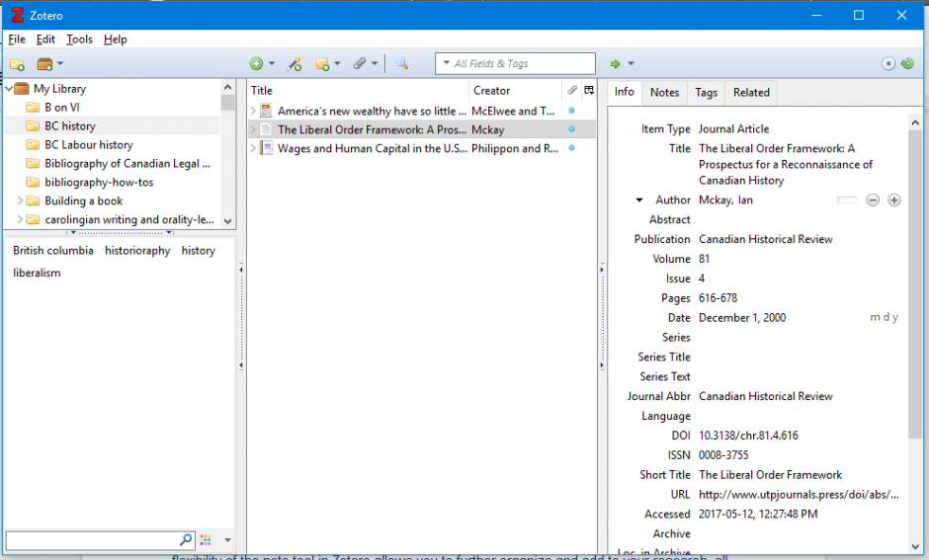929x560 pixels.
Task: Click the New Note icon
Action: [x=322, y=64]
